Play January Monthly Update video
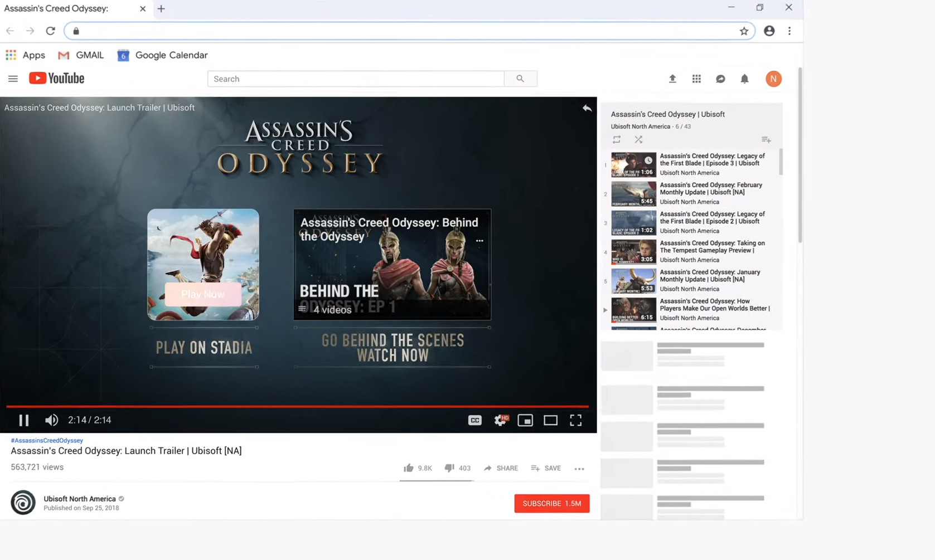Screen dimensions: 935x560 click(690, 280)
